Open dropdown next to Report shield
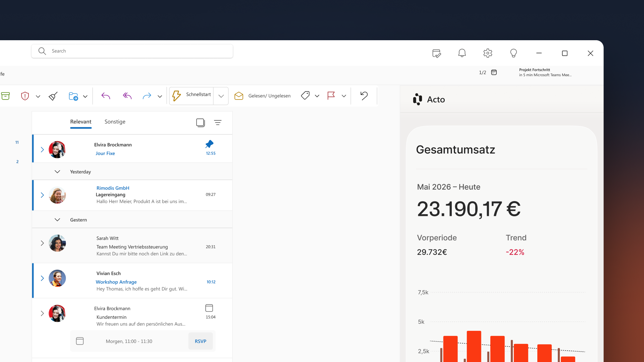 pos(38,97)
